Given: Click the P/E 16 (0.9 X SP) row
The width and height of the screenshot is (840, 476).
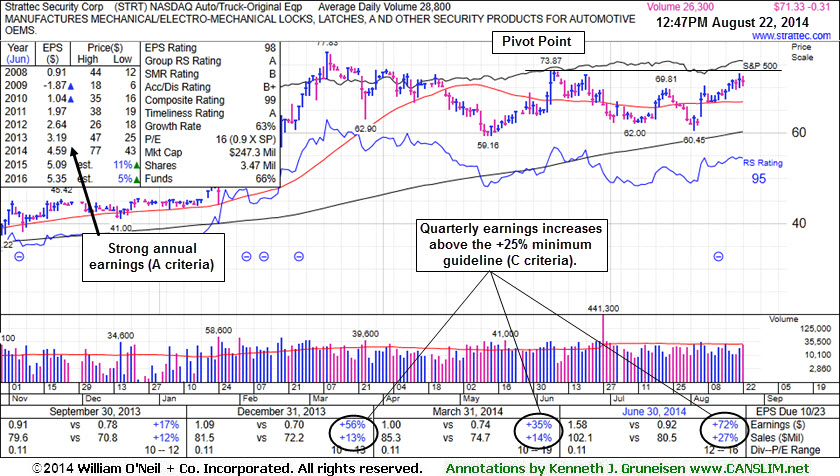Looking at the screenshot, I should 210,139.
